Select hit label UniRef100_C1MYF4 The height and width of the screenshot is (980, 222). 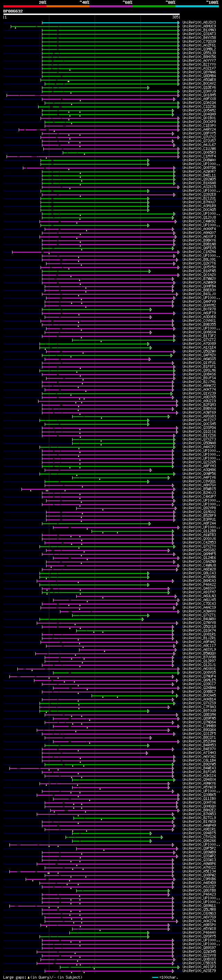point(199,156)
